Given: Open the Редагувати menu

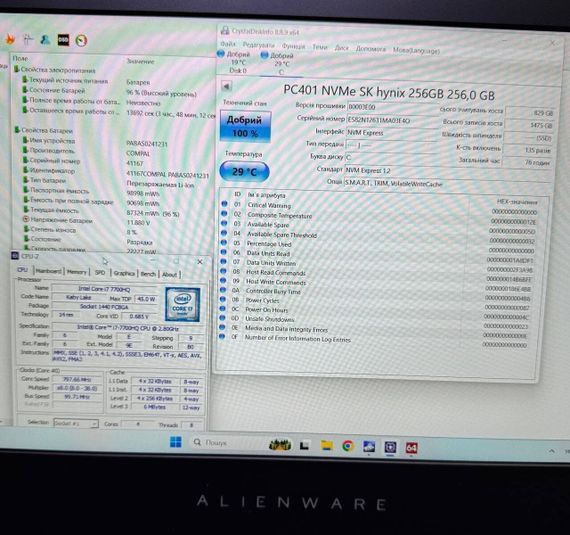Looking at the screenshot, I should pyautogui.click(x=258, y=45).
